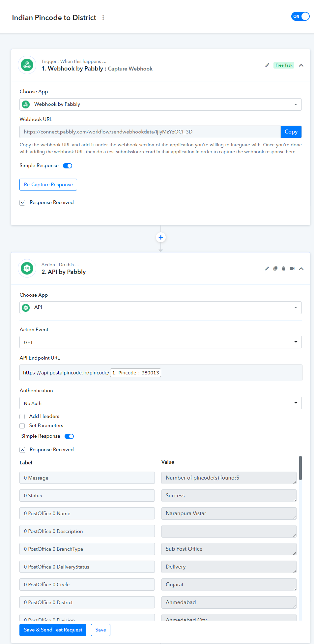Click the Delivery value field
This screenshot has height=644, width=314.
pos(229,567)
